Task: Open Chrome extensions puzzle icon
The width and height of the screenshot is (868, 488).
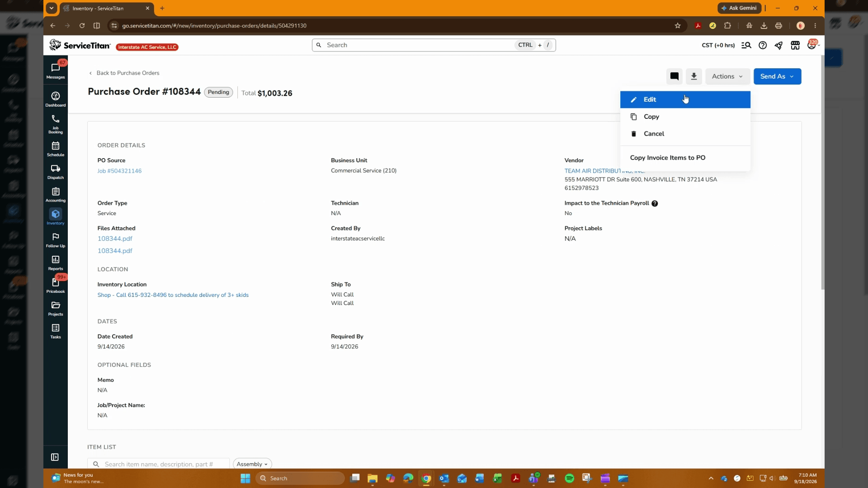Action: click(x=727, y=26)
